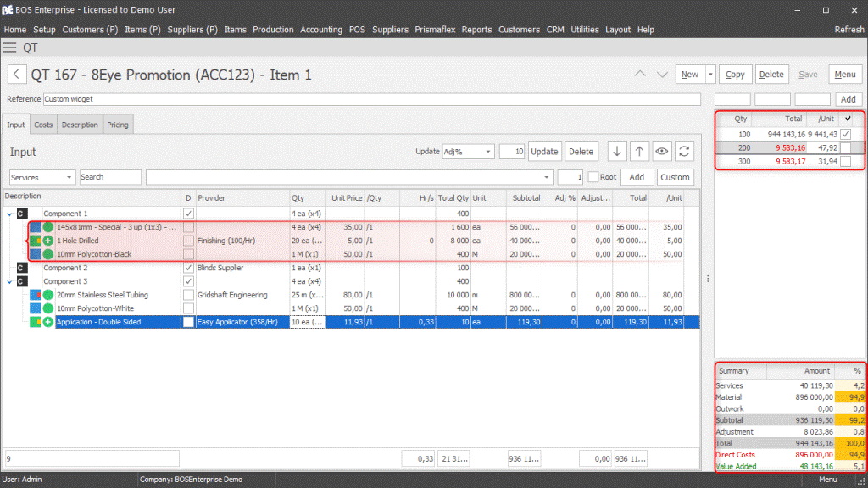Switch to the Costs tab
The width and height of the screenshot is (868, 488).
point(43,125)
